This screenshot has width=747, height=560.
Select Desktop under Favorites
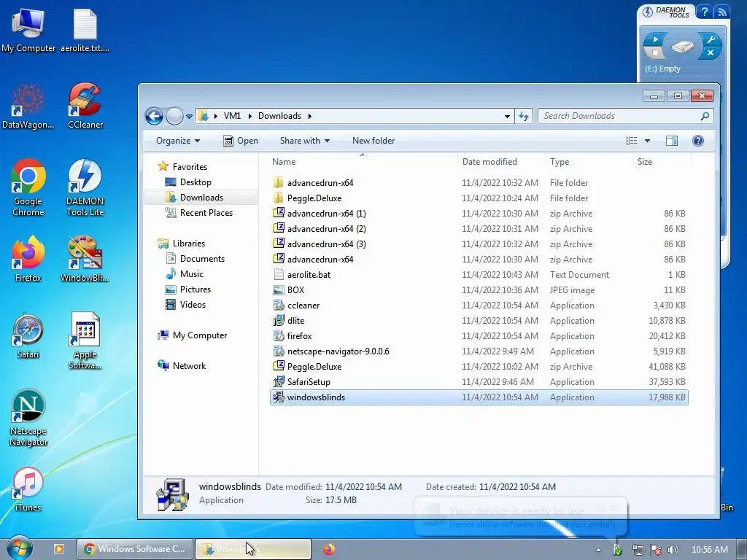pyautogui.click(x=188, y=182)
